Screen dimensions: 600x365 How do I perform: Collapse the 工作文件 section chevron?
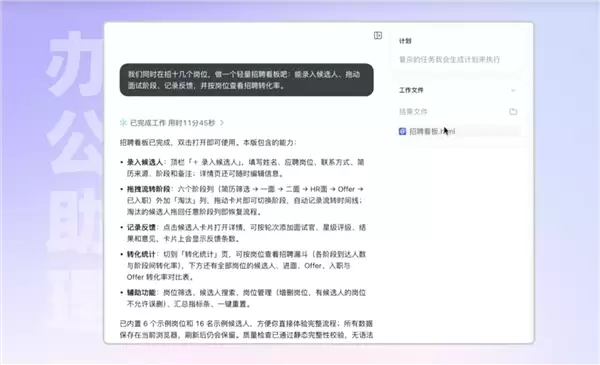(x=513, y=90)
